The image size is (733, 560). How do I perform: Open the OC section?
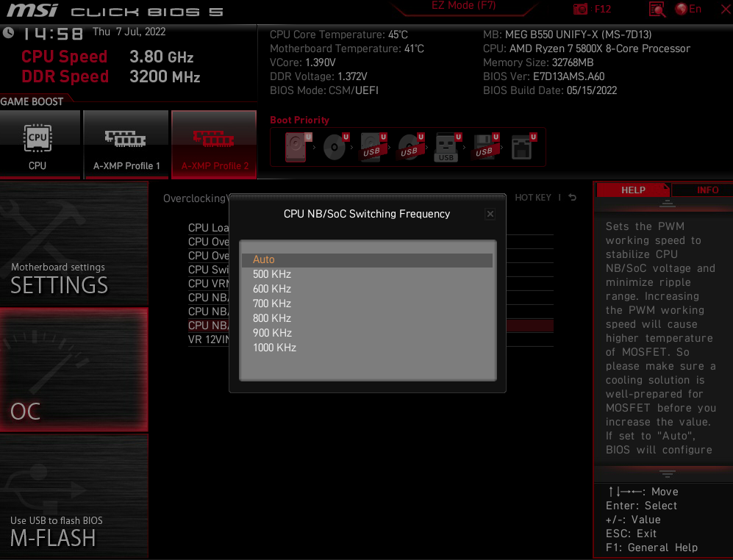[74, 369]
